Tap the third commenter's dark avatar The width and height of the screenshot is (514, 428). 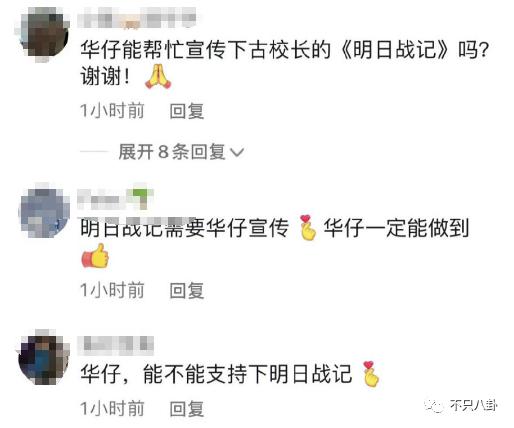43,358
